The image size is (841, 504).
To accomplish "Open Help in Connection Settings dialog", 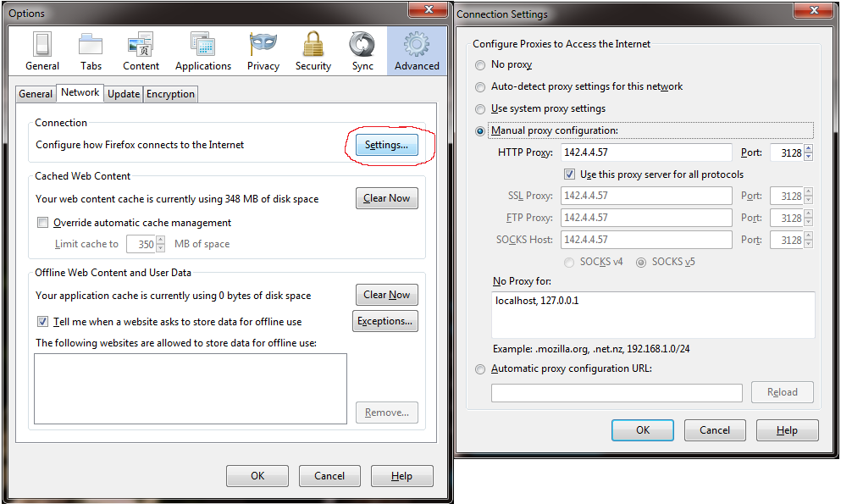I will 788,430.
